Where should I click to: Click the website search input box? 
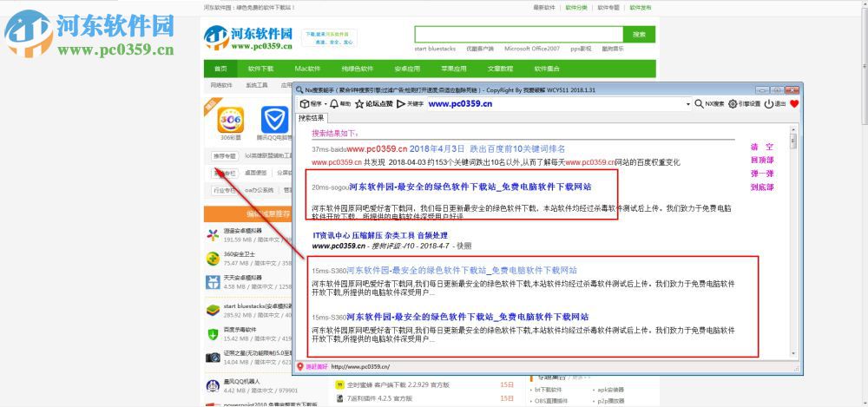pos(519,35)
